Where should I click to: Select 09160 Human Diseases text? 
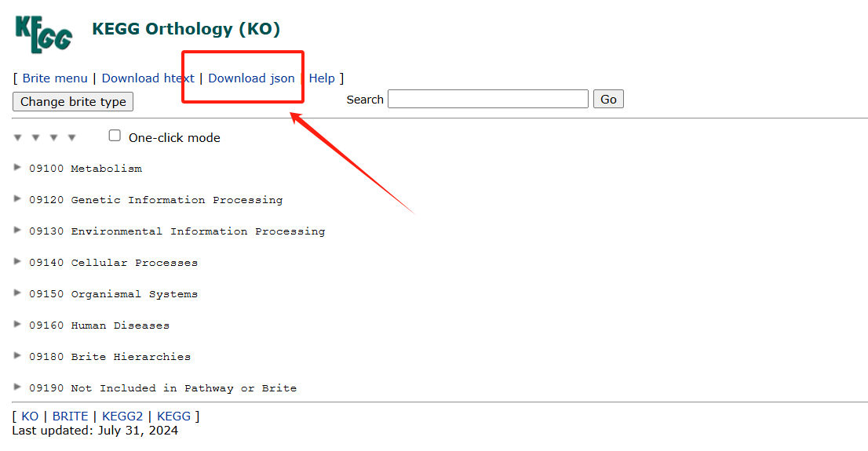click(x=100, y=326)
